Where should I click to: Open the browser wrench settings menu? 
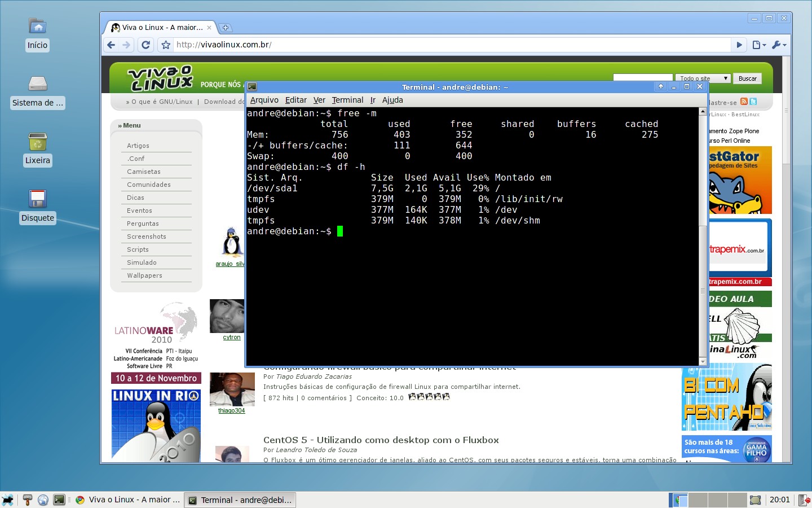(x=779, y=45)
